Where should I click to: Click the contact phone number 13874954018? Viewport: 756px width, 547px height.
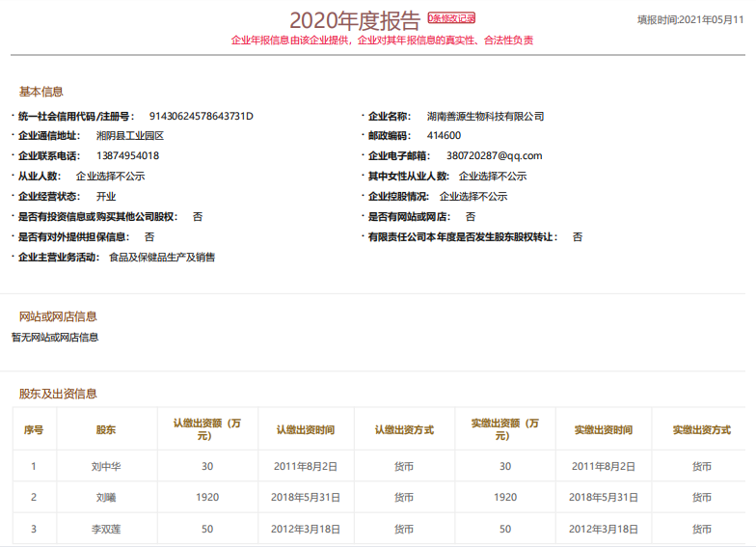click(128, 155)
